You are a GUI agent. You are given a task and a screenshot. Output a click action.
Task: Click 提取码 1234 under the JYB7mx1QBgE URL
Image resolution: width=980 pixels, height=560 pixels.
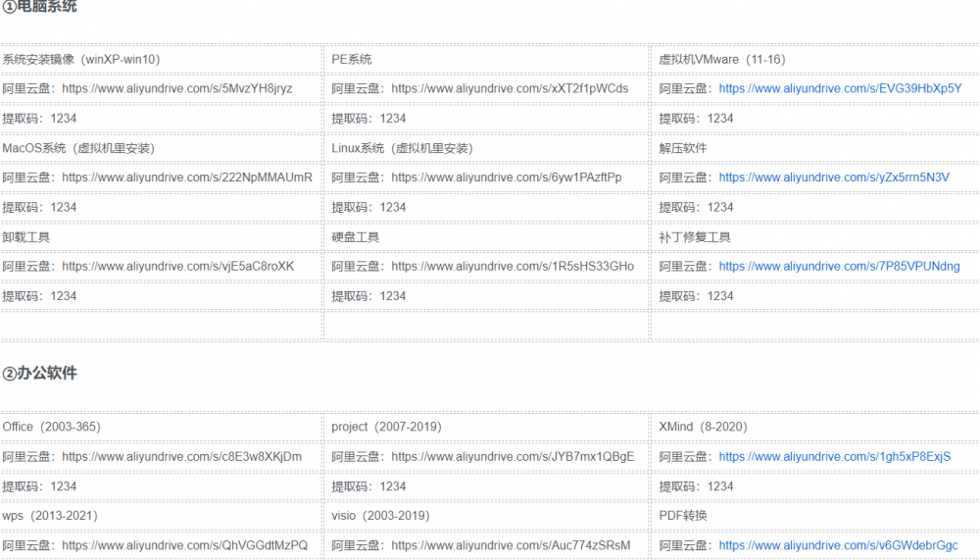368,486
